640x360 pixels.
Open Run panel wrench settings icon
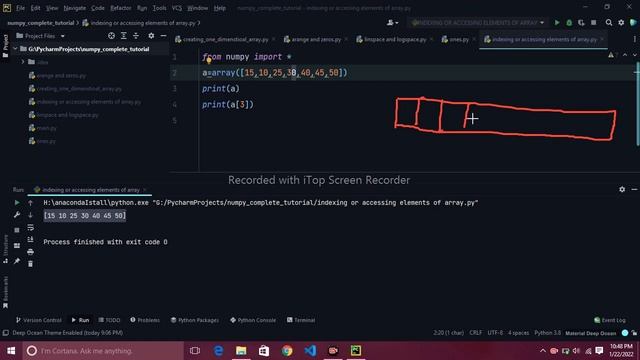coord(17,215)
